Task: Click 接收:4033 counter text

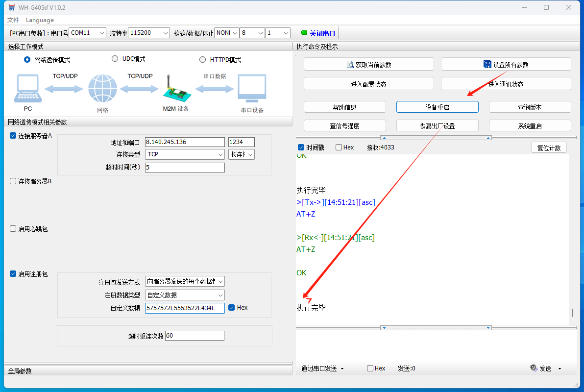Action: pyautogui.click(x=380, y=147)
